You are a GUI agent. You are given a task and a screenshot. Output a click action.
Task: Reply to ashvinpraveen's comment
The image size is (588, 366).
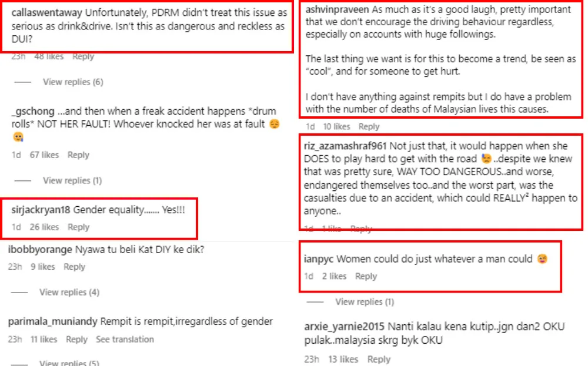pos(369,126)
